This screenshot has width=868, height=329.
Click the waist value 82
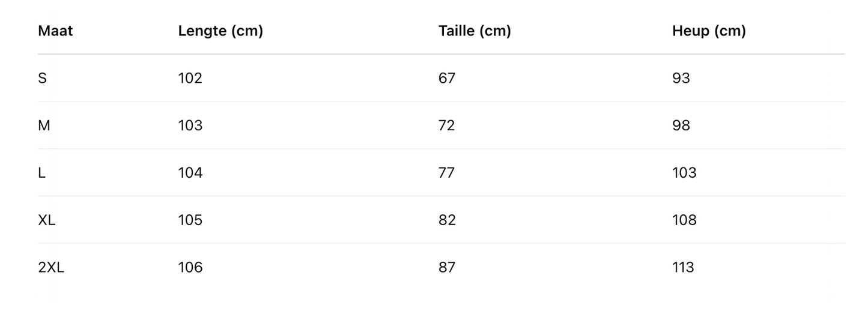point(447,220)
